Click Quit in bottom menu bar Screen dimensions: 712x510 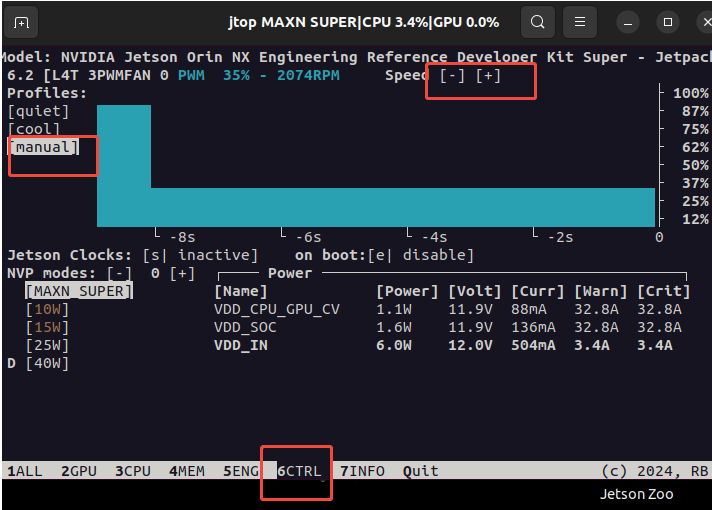[x=420, y=471]
